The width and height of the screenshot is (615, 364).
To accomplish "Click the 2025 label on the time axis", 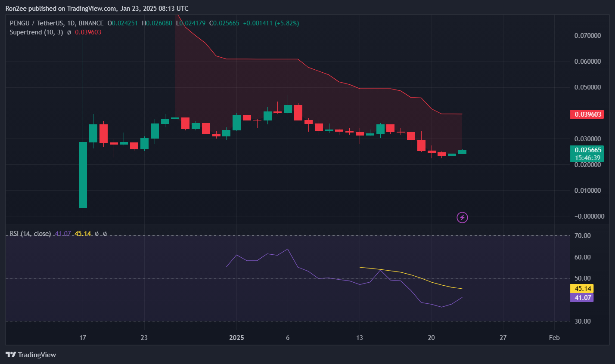I will tap(236, 338).
